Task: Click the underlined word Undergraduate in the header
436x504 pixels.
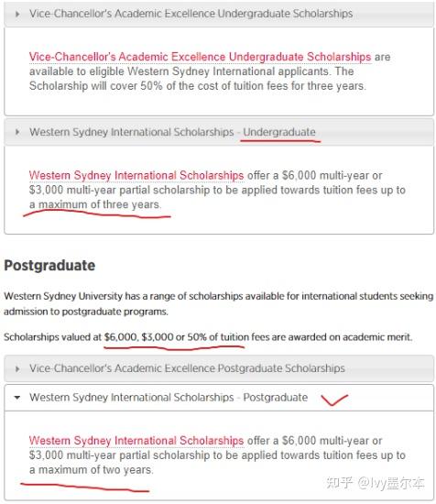Action: pos(279,132)
